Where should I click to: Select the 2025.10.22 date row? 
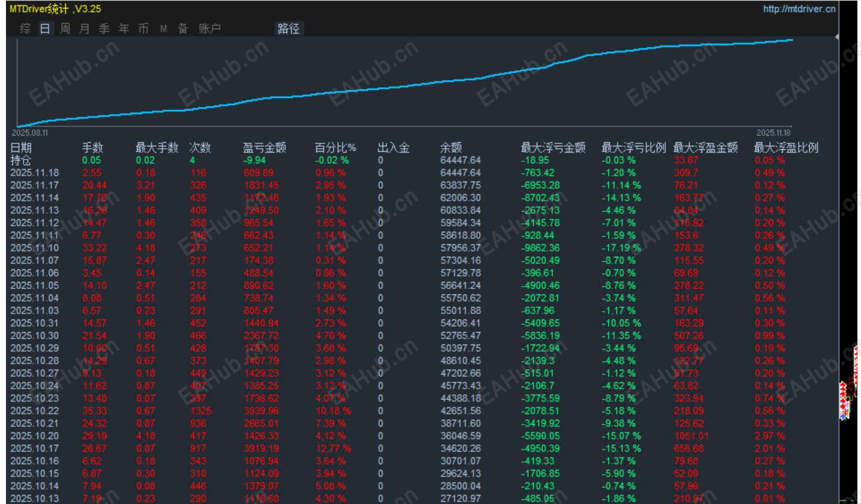[35, 411]
